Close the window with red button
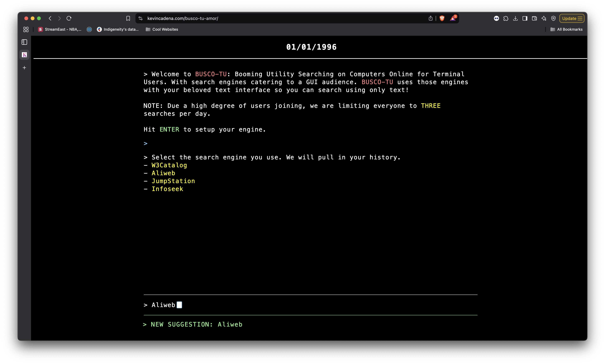 point(26,18)
